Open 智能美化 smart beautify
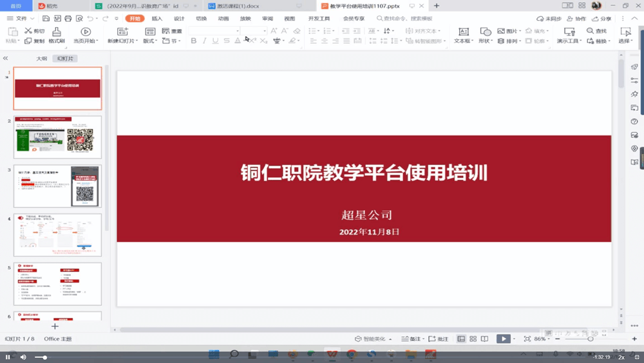Screen dimensions: 644x363 pos(373,338)
